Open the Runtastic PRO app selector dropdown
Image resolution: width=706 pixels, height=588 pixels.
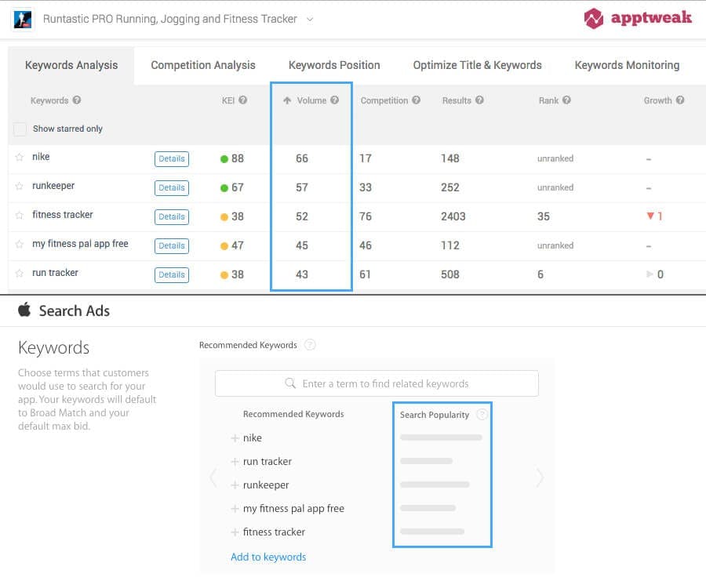[x=310, y=19]
